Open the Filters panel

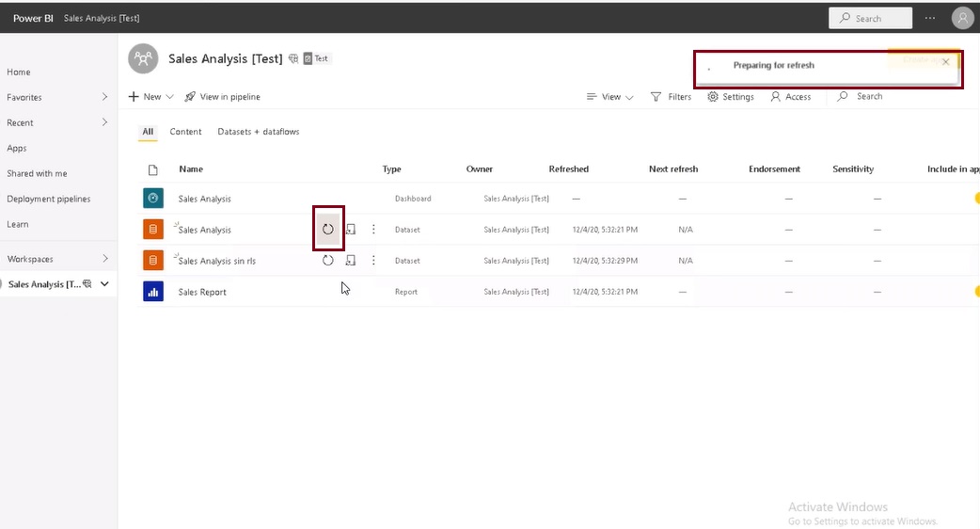[x=672, y=97]
